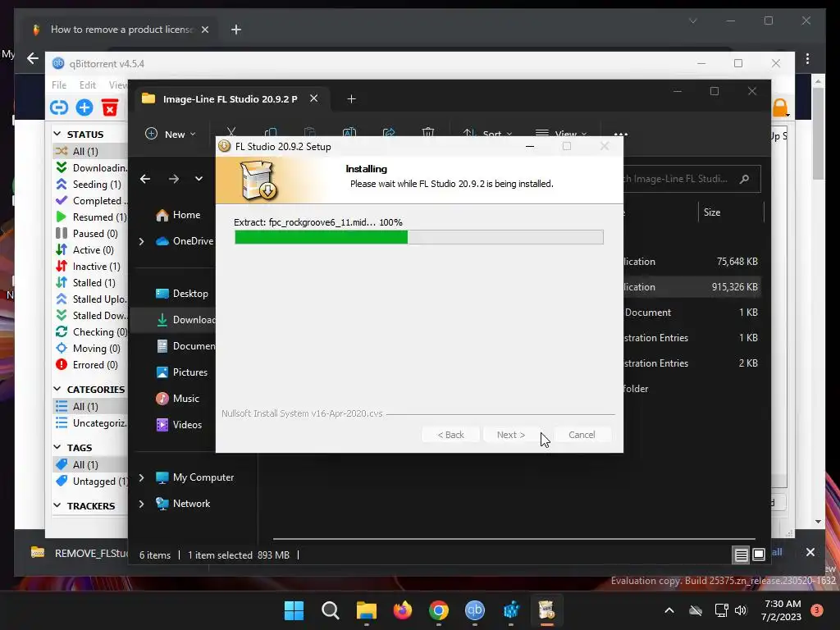Viewport: 840px width, 630px height.
Task: Open Windows Start menu
Action: point(294,610)
